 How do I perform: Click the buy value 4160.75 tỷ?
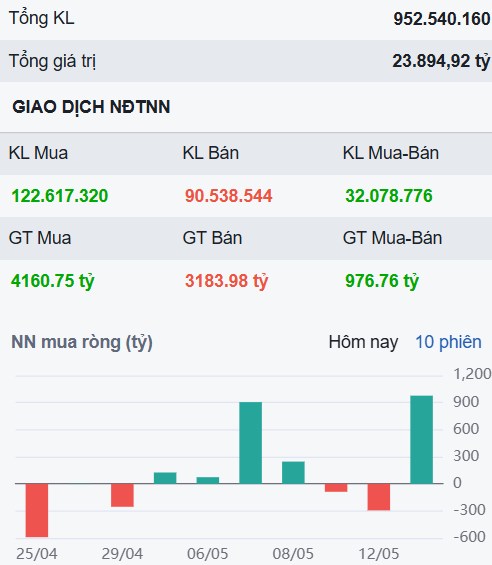[x=53, y=281]
